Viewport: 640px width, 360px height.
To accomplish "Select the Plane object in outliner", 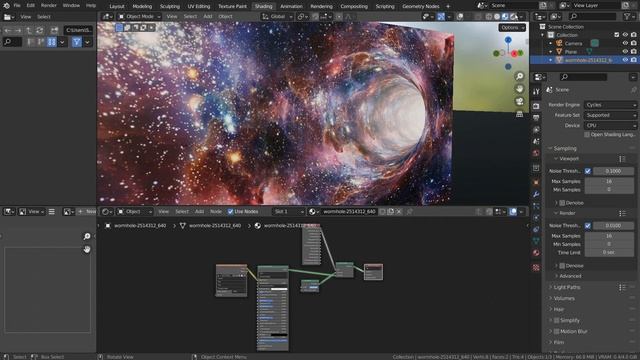I will (571, 51).
